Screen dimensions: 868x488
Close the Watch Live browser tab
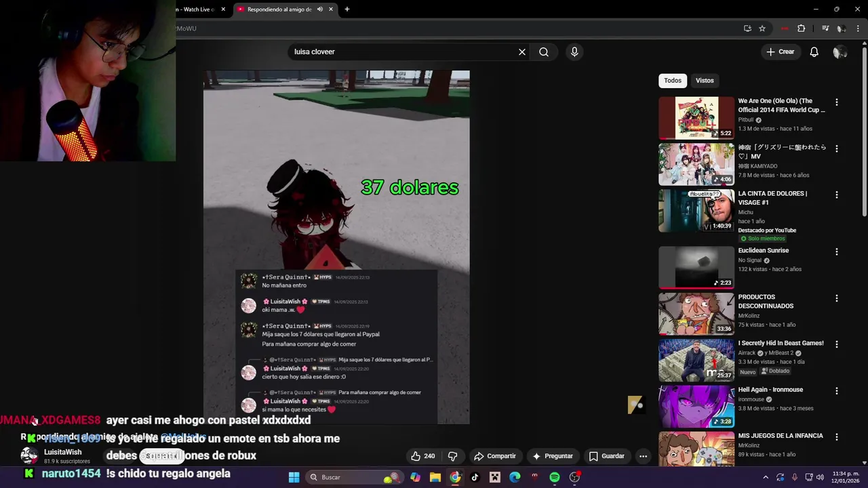click(x=222, y=9)
